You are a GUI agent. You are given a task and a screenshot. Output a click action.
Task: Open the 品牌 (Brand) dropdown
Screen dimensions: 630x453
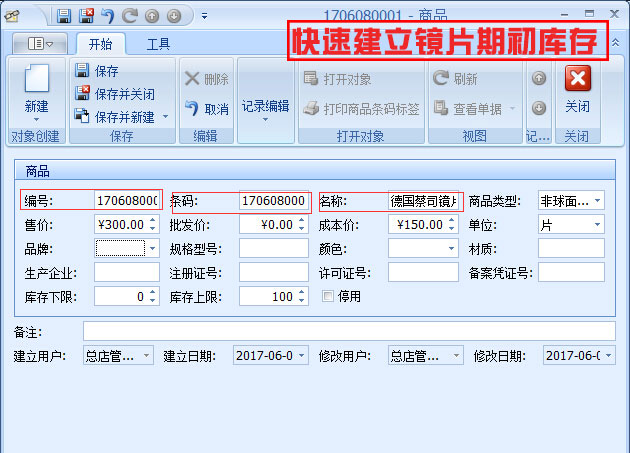(x=152, y=248)
